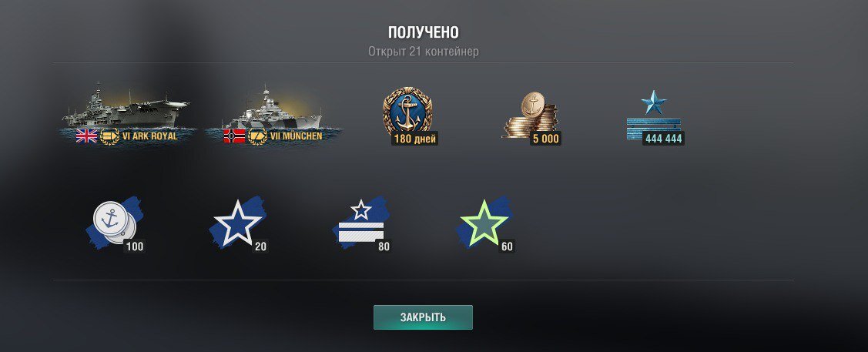Click the Открыт 21 контейнер subtitle
Viewport: 868px width, 352px height.
pyautogui.click(x=424, y=52)
